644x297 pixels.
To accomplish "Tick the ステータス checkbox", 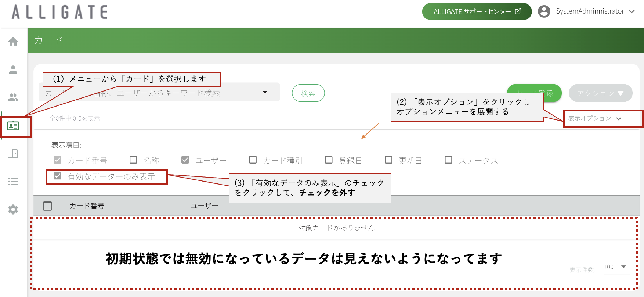I will 448,160.
